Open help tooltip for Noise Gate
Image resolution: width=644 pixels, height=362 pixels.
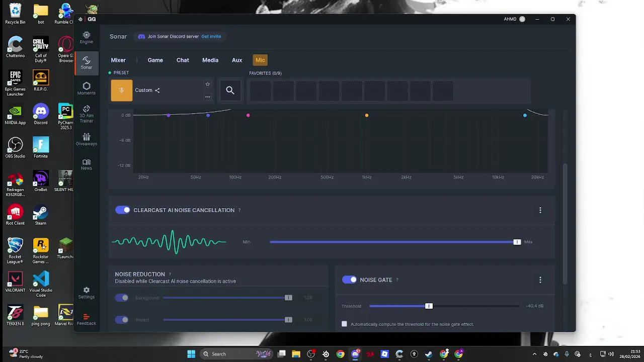pyautogui.click(x=397, y=280)
